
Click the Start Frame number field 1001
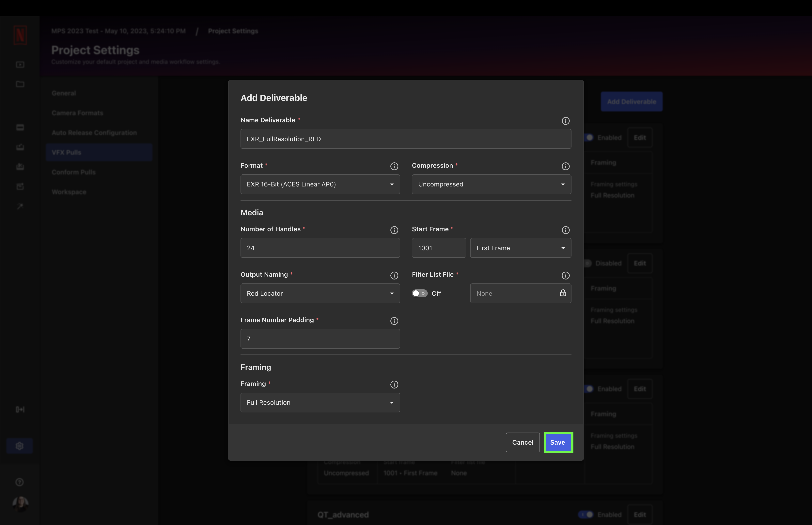pyautogui.click(x=439, y=248)
